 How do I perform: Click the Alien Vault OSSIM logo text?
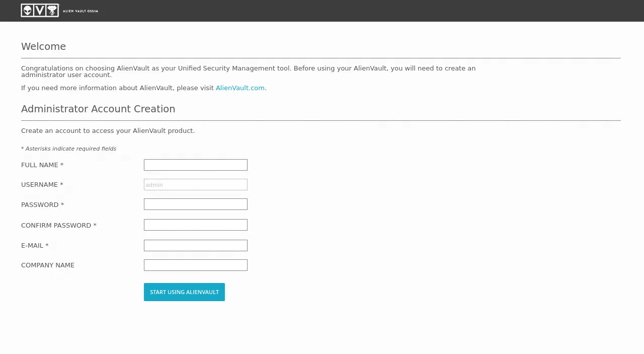click(80, 11)
